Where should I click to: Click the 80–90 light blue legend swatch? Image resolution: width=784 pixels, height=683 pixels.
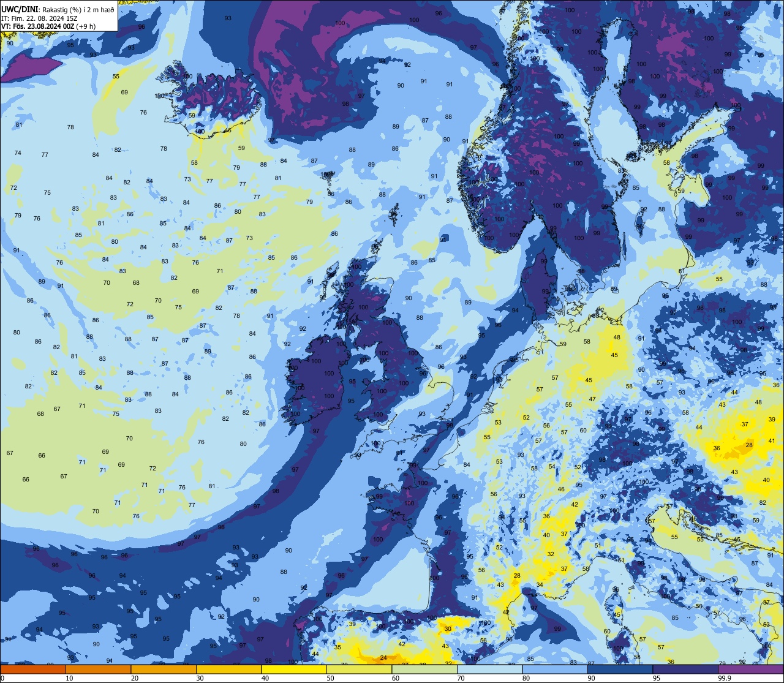tap(555, 670)
